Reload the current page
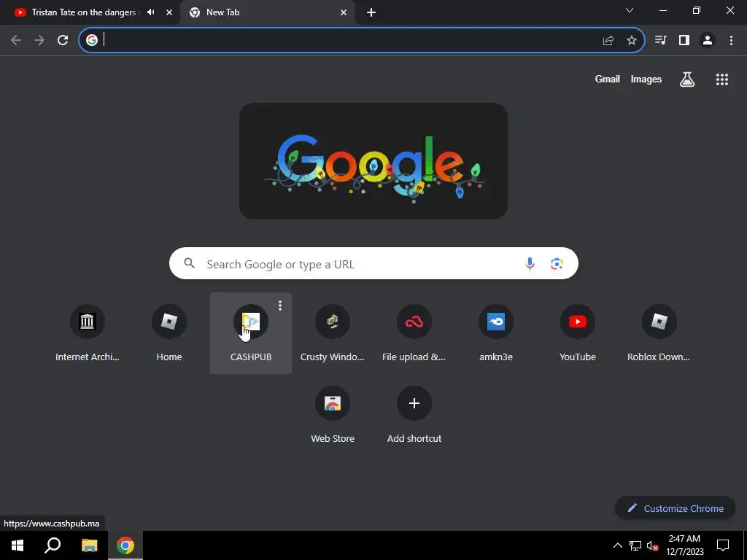The width and height of the screenshot is (747, 560). pyautogui.click(x=63, y=40)
